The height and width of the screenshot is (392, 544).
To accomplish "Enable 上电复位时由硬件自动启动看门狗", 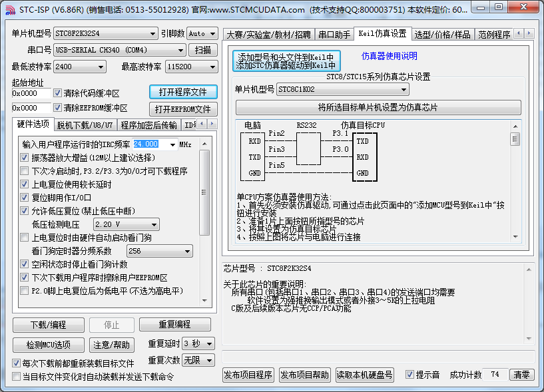I will point(24,238).
